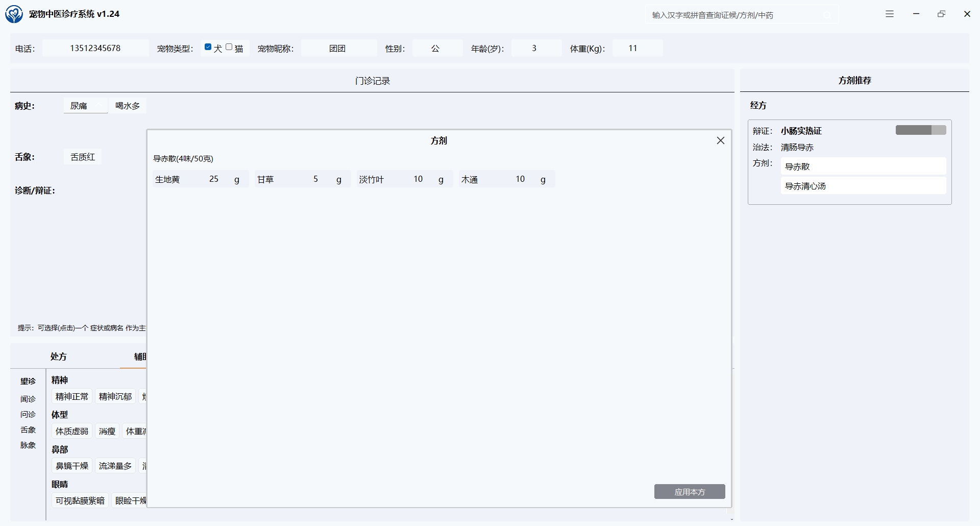Close the 方剂 popup dialog
The width and height of the screenshot is (980, 526).
click(x=720, y=140)
